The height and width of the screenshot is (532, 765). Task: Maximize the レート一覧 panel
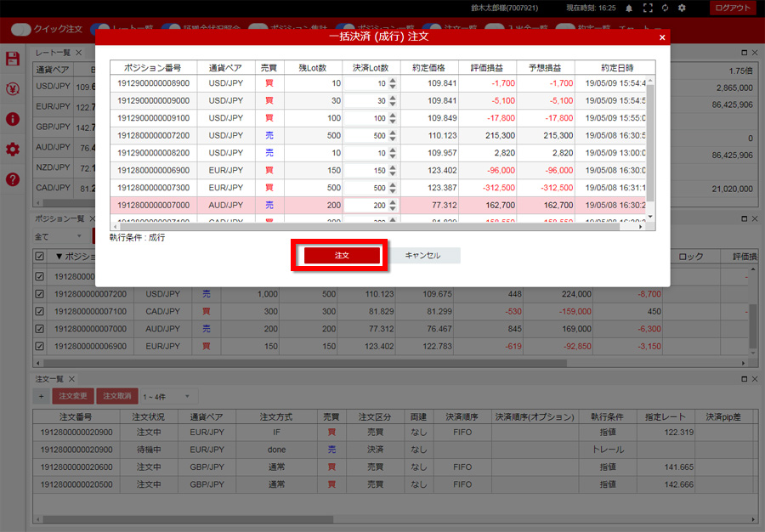tap(744, 52)
